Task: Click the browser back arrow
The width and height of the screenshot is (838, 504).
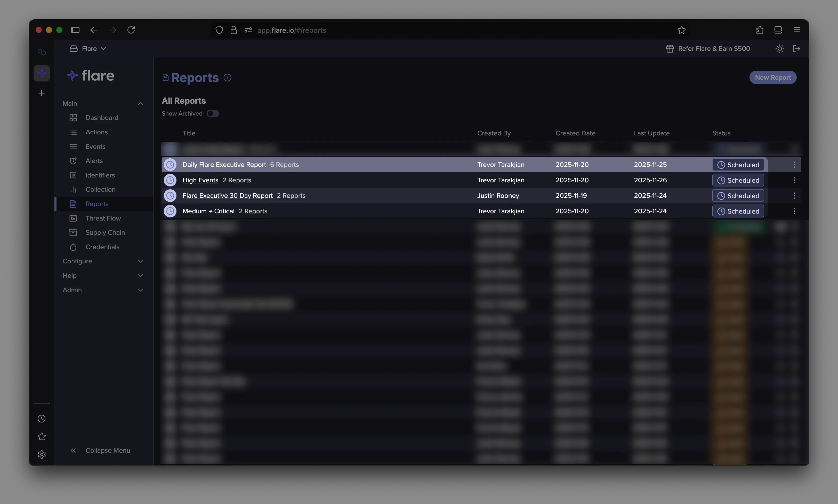Action: (94, 30)
